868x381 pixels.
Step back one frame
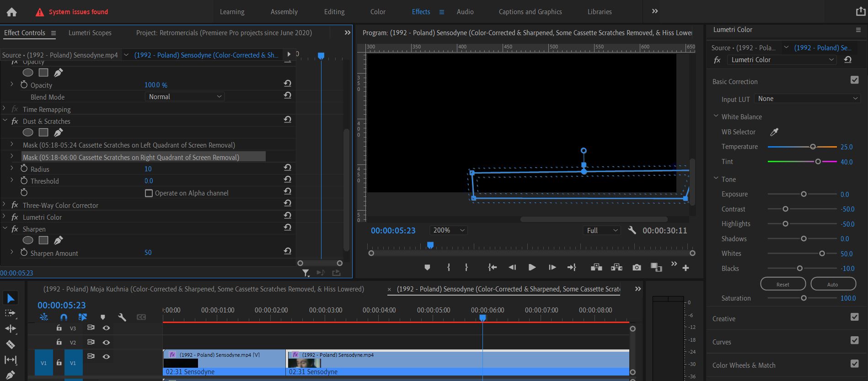[512, 267]
